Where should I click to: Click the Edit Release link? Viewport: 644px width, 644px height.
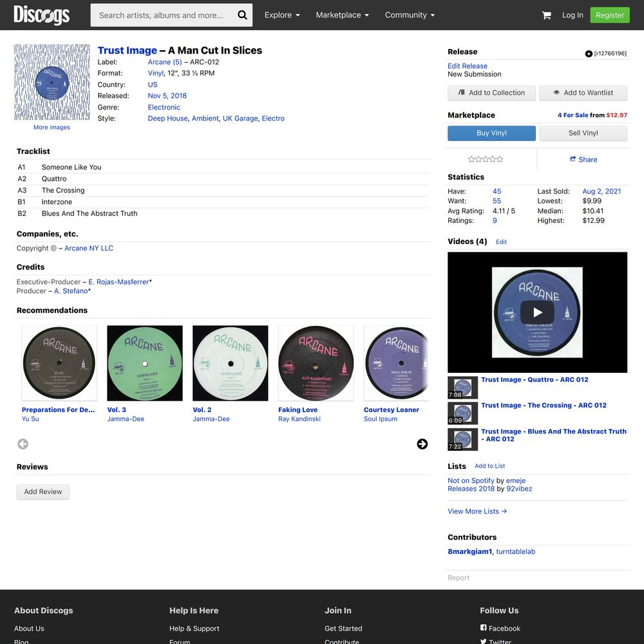point(468,66)
